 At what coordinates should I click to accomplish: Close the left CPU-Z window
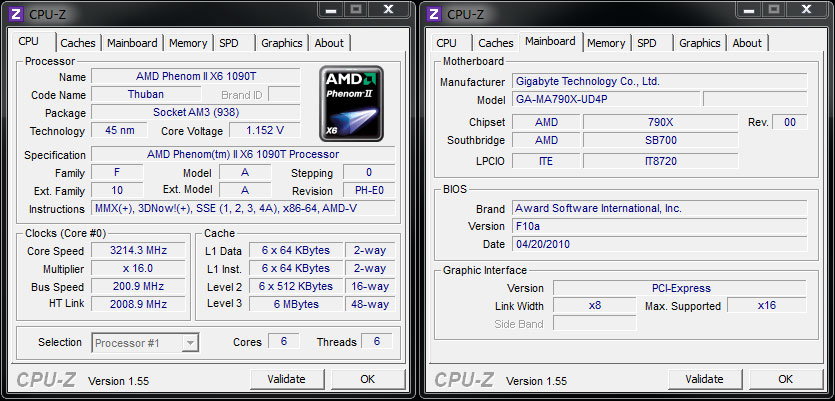click(389, 10)
